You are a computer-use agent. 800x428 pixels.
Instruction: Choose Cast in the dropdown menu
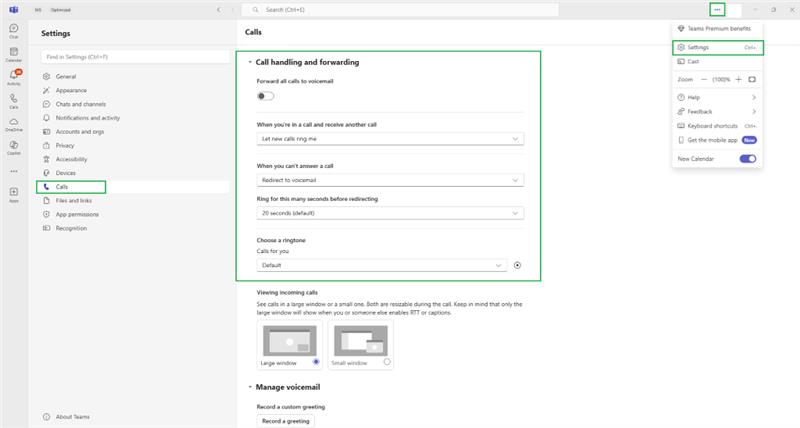point(717,62)
